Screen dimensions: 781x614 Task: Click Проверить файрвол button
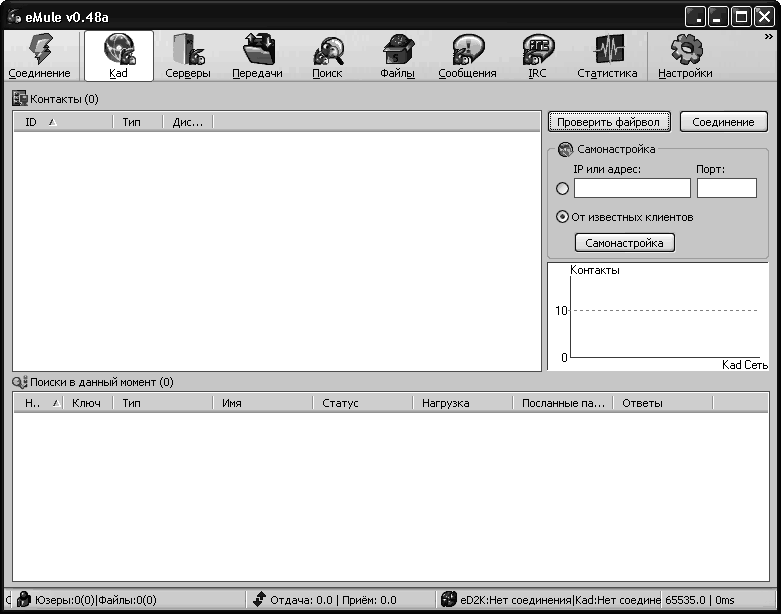click(608, 122)
